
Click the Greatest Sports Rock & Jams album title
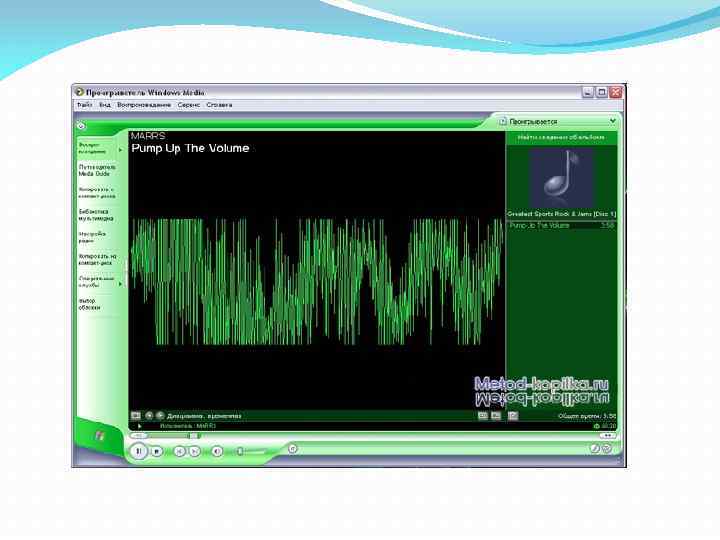[x=562, y=214]
